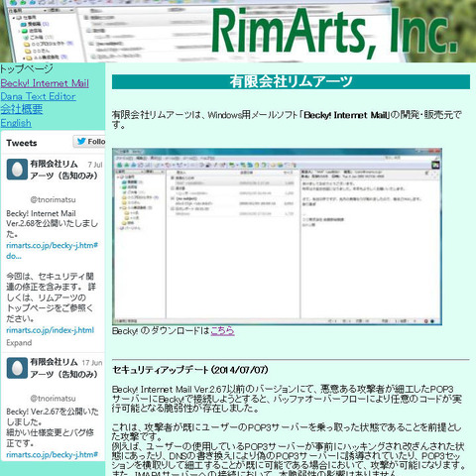Click the egg avatar on 17 Jun tweet
Viewport: 476px width, 476px height.
click(x=17, y=368)
